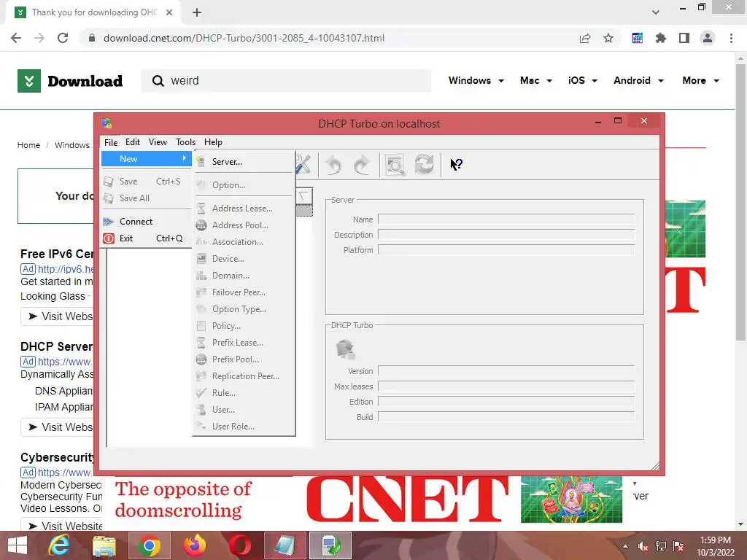Select Prefix Pool... menu entry

click(244, 359)
